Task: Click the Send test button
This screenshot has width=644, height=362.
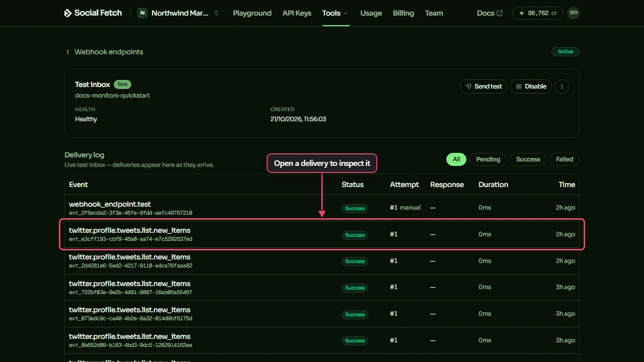Action: click(484, 86)
